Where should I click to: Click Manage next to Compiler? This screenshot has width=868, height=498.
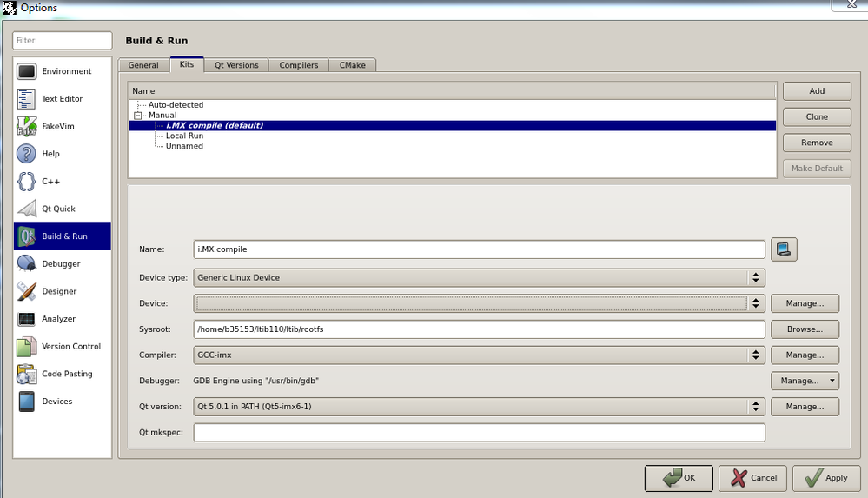(x=805, y=355)
